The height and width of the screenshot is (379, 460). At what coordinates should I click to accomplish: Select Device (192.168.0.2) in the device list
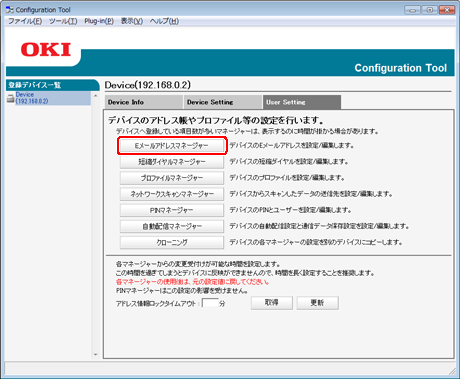[32, 98]
